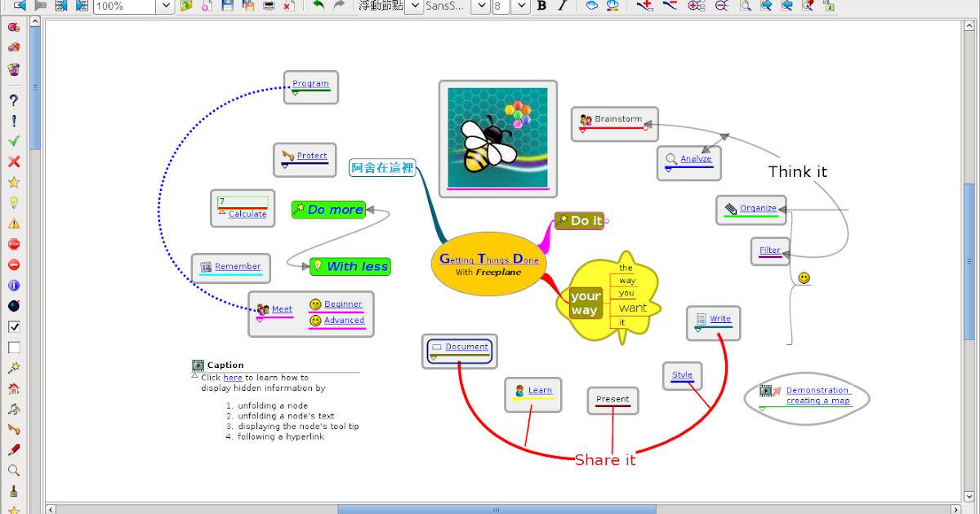Viewport: 980px width, 514px height.
Task: Follow the Protect link
Action: [312, 156]
